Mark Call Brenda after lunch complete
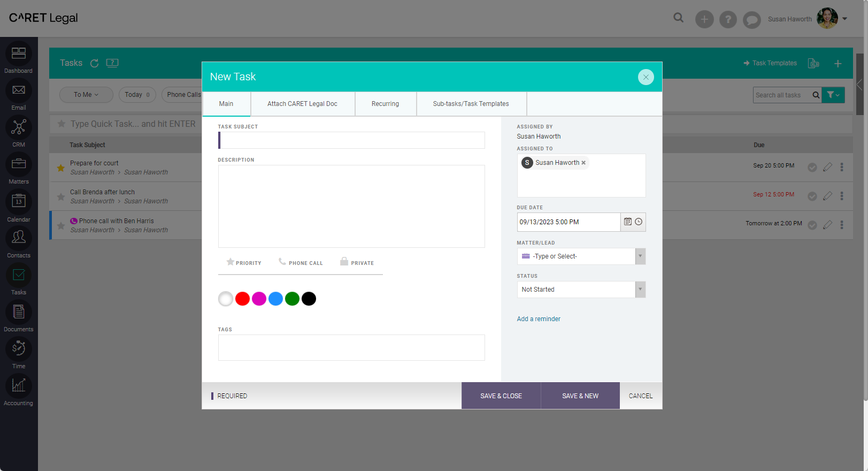The width and height of the screenshot is (868, 471). tap(812, 196)
